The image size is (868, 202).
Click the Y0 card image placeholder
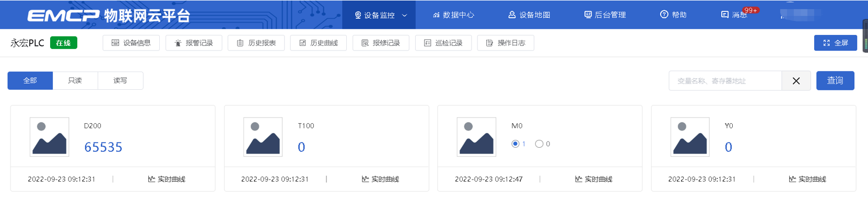tap(690, 137)
